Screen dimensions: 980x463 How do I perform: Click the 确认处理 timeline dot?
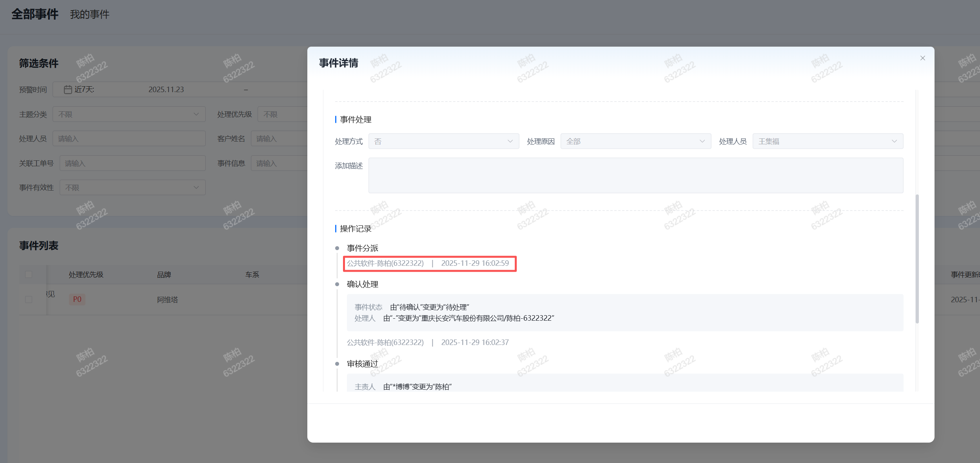tap(337, 284)
